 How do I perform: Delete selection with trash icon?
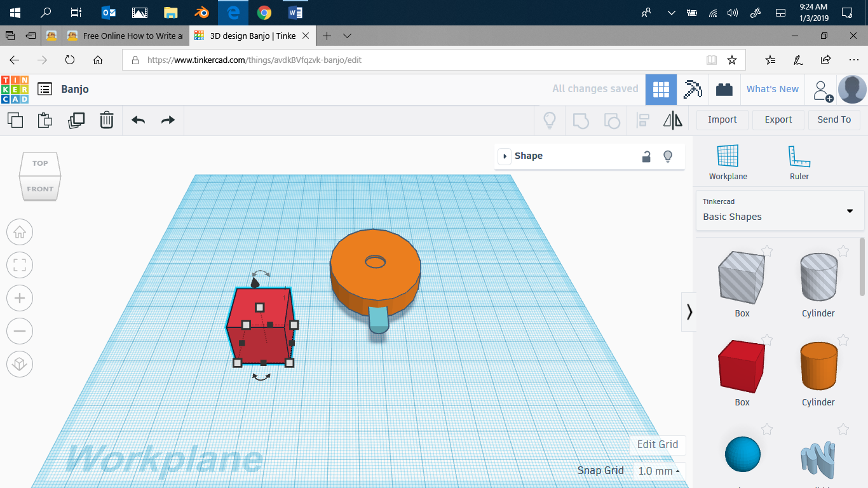coord(107,120)
